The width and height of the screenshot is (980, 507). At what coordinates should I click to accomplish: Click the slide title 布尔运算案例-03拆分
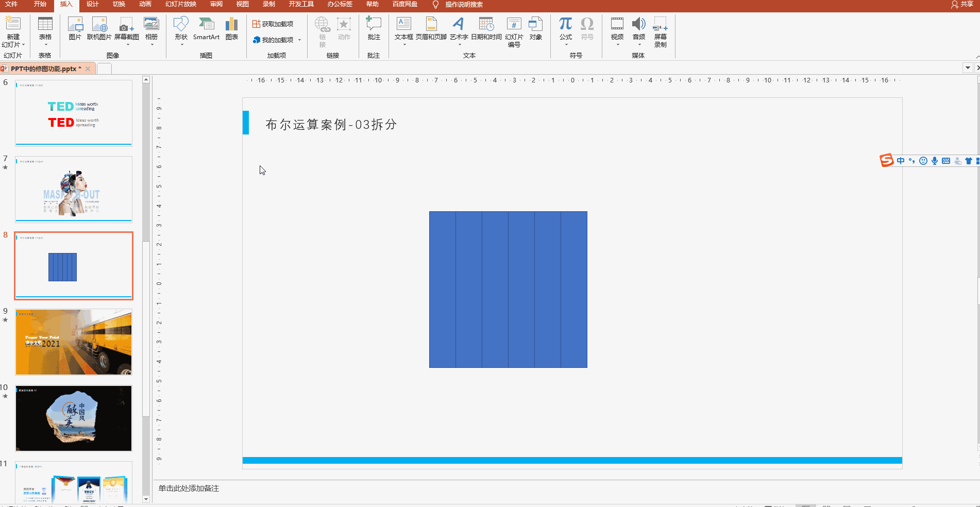(x=331, y=124)
